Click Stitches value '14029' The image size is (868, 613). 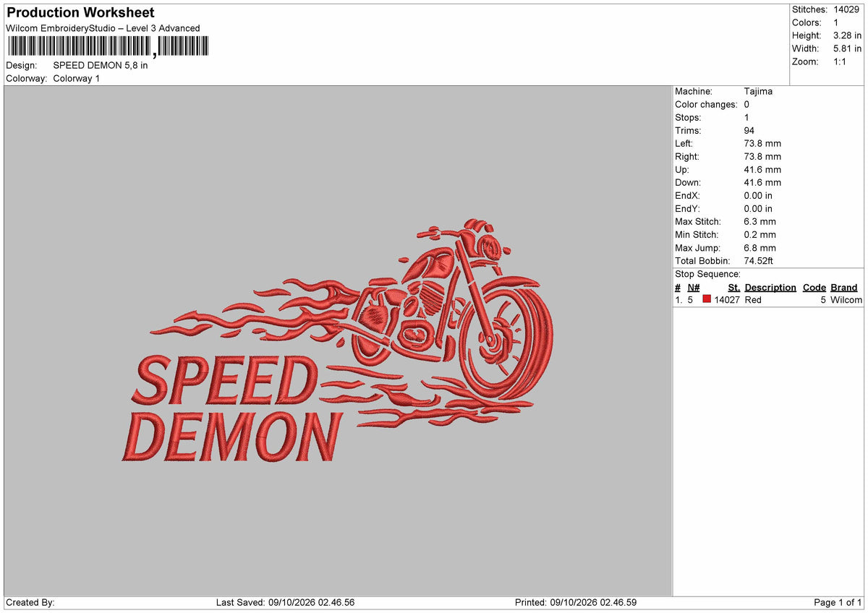pyautogui.click(x=846, y=9)
